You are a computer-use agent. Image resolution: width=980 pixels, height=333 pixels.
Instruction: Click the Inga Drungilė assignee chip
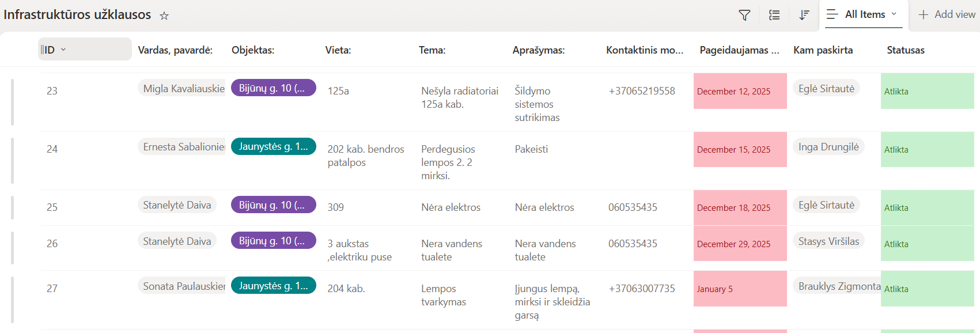[x=828, y=147]
